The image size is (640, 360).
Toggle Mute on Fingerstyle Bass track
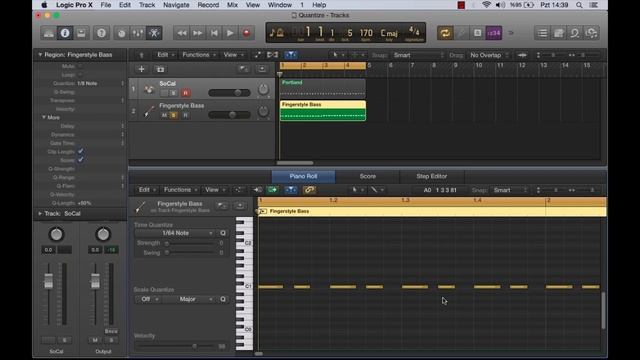(x=164, y=116)
